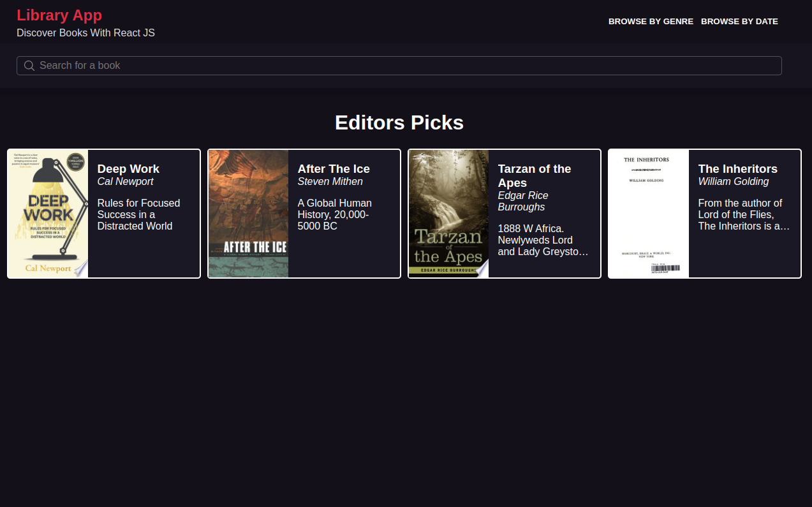812x507 pixels.
Task: Click the Deep Work title
Action: pyautogui.click(x=128, y=169)
